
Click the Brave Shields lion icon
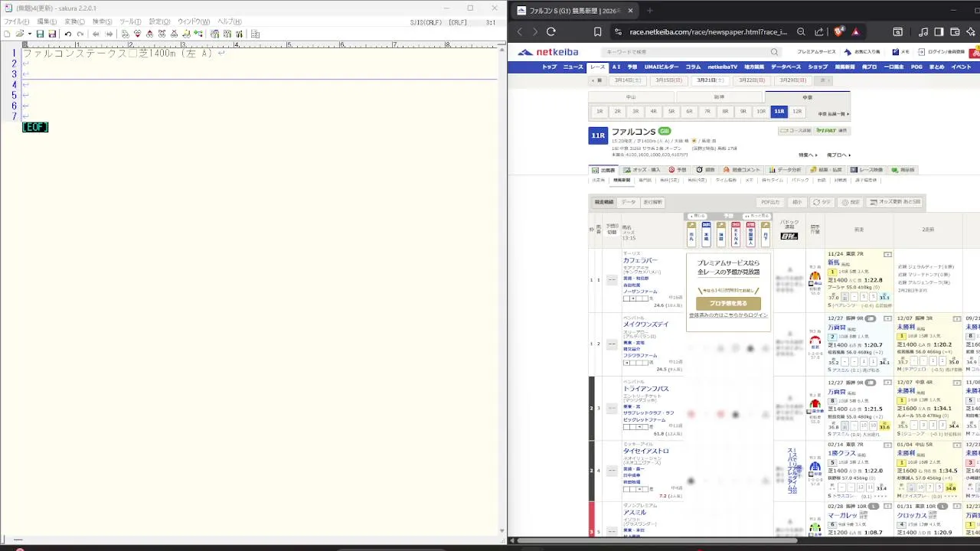click(839, 31)
